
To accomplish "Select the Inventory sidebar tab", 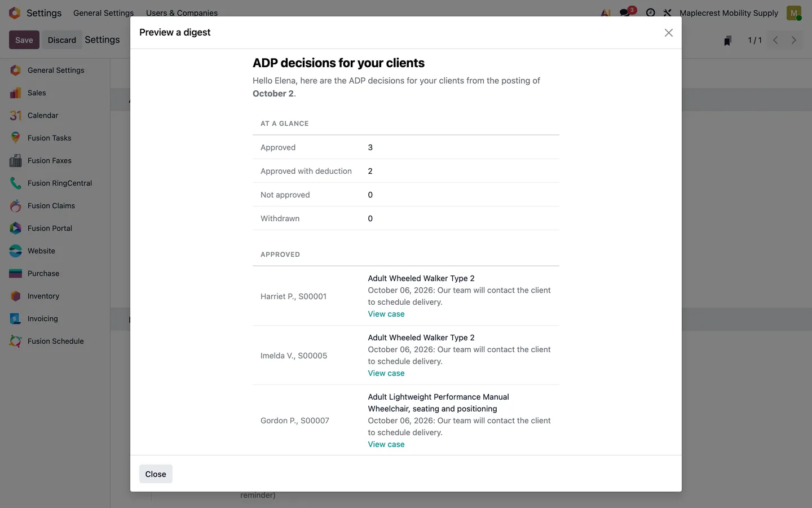I will pyautogui.click(x=55, y=296).
